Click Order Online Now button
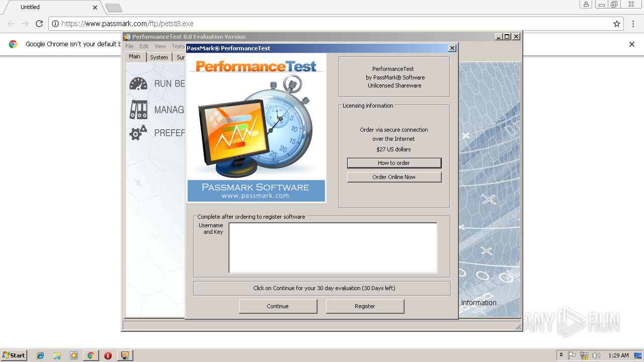This screenshot has height=362, width=644. (394, 177)
